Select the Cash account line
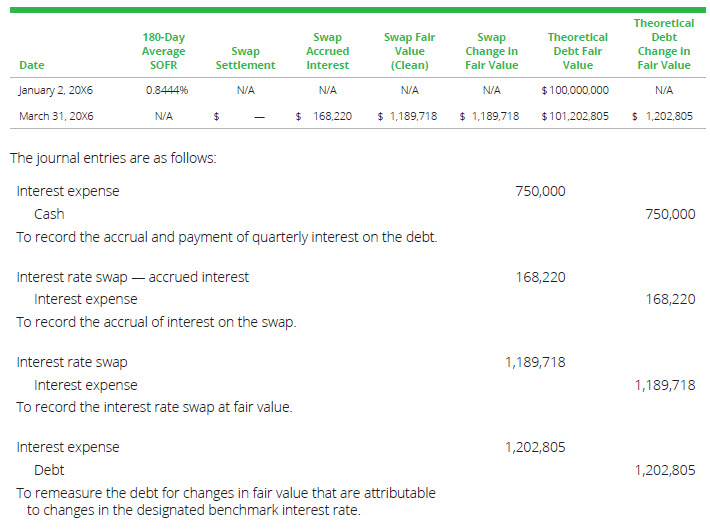Image resolution: width=710 pixels, height=530 pixels. [x=49, y=214]
